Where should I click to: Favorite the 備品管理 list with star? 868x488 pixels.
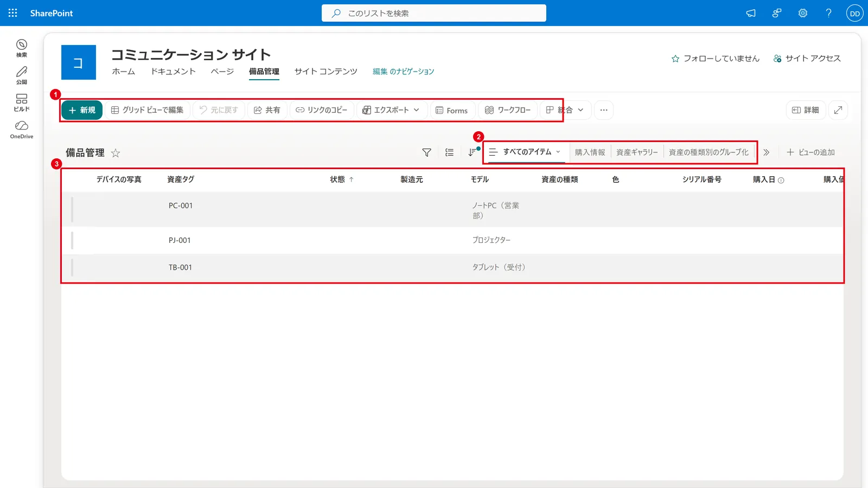116,153
